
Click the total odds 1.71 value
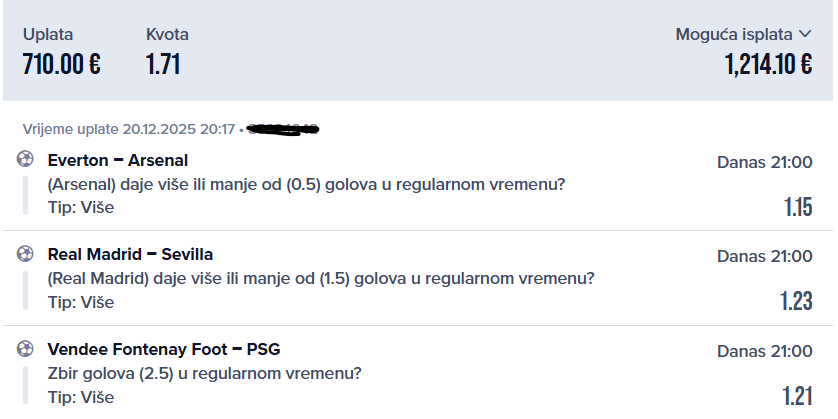[x=163, y=65]
